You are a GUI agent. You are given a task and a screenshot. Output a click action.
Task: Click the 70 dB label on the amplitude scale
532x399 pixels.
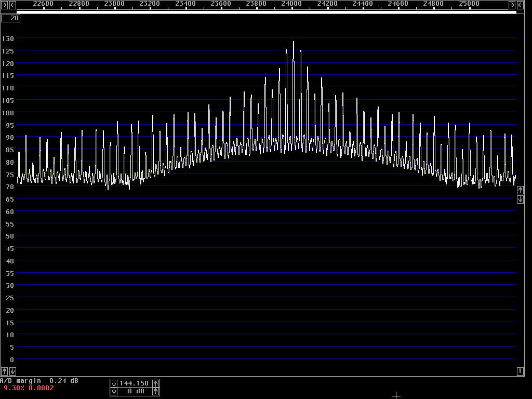9,187
